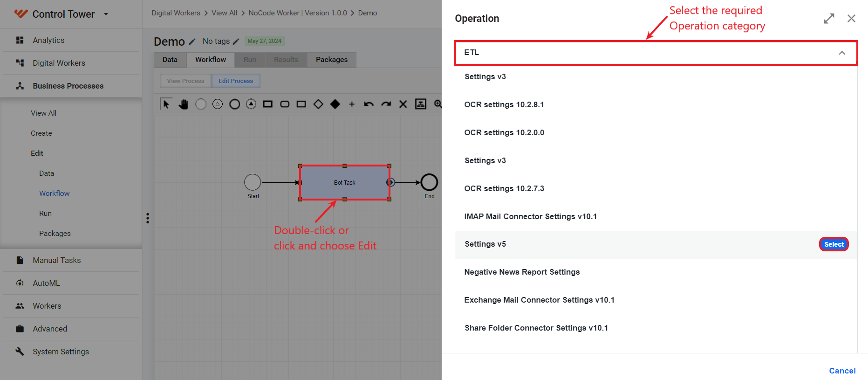This screenshot has height=380, width=868.
Task: Switch to Edit Process mode
Action: pos(236,81)
